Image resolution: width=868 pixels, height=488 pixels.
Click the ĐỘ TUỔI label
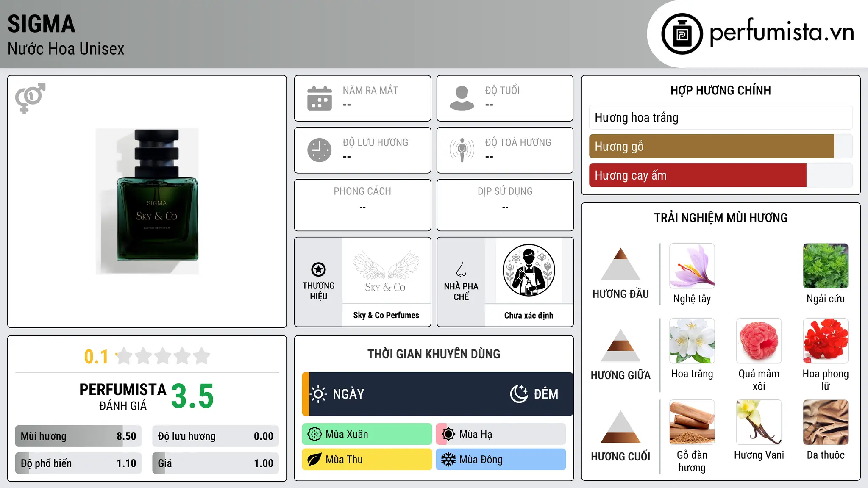point(502,90)
